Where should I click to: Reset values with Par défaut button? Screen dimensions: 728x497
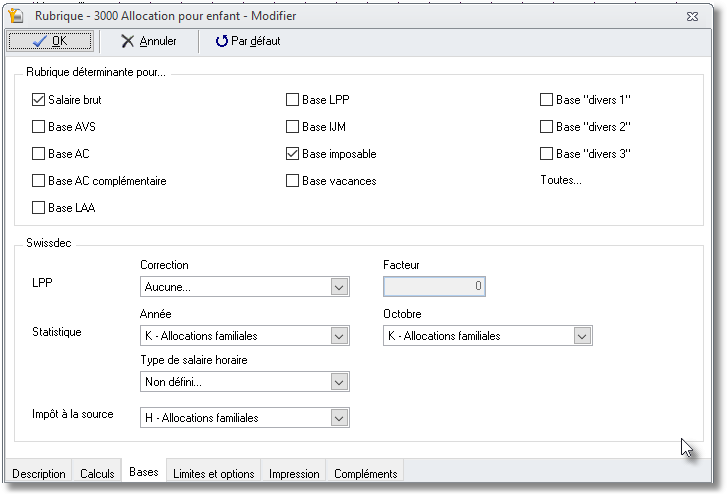248,41
